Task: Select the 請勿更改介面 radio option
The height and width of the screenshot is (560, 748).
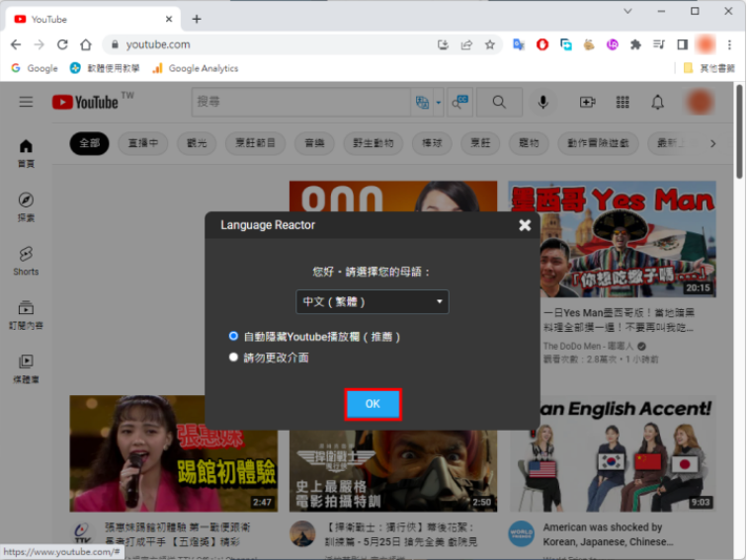Action: pos(233,358)
